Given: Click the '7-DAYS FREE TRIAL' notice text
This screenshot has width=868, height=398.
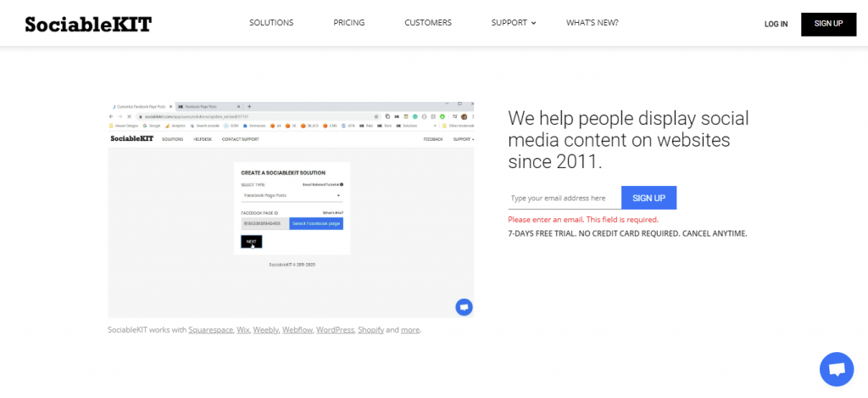Looking at the screenshot, I should [627, 233].
